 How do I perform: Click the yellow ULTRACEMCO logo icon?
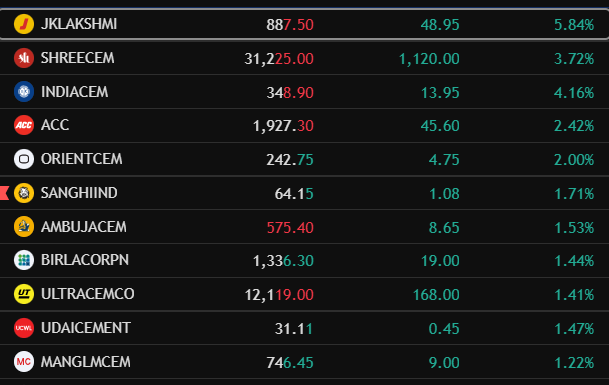click(24, 294)
